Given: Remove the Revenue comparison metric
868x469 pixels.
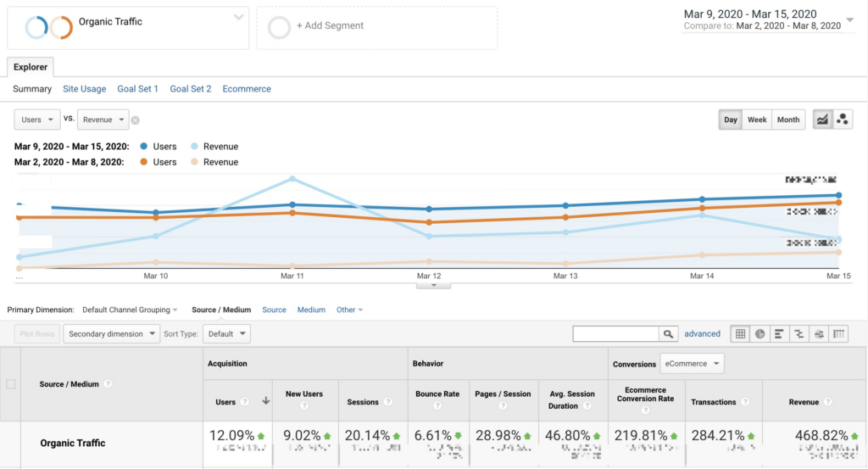Looking at the screenshot, I should 135,120.
